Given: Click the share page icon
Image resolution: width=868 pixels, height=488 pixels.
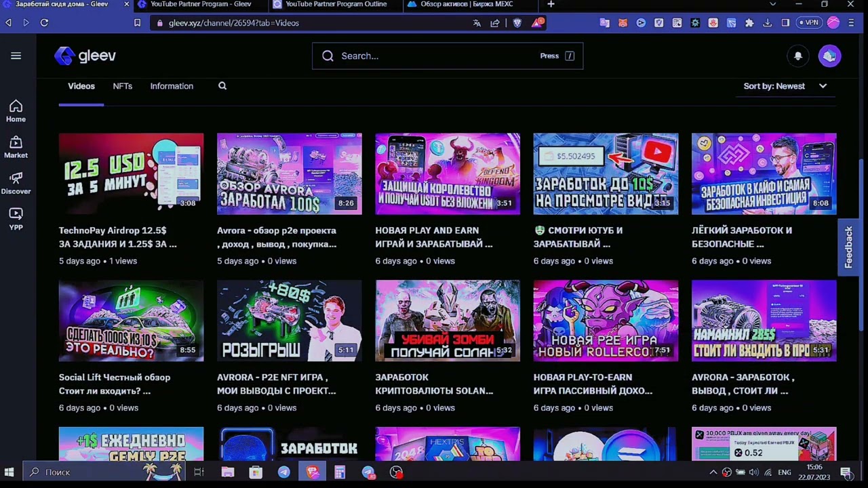Looking at the screenshot, I should click(495, 22).
